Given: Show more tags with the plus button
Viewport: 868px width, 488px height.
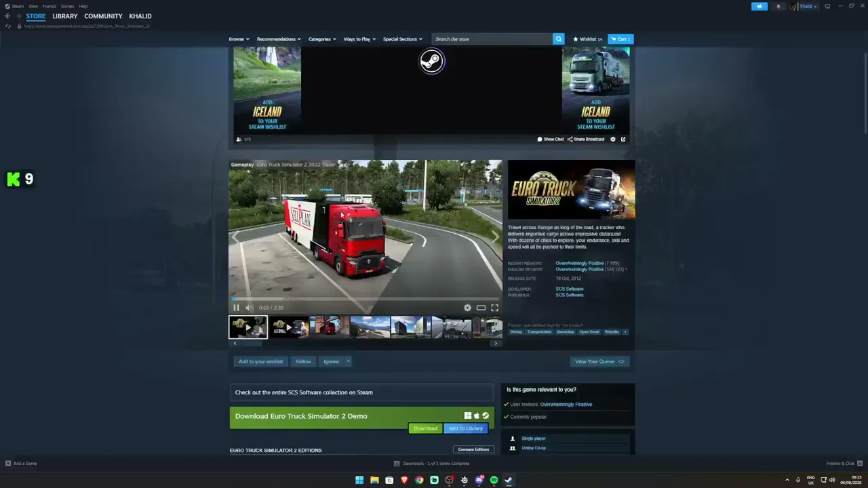Looking at the screenshot, I should click(625, 332).
